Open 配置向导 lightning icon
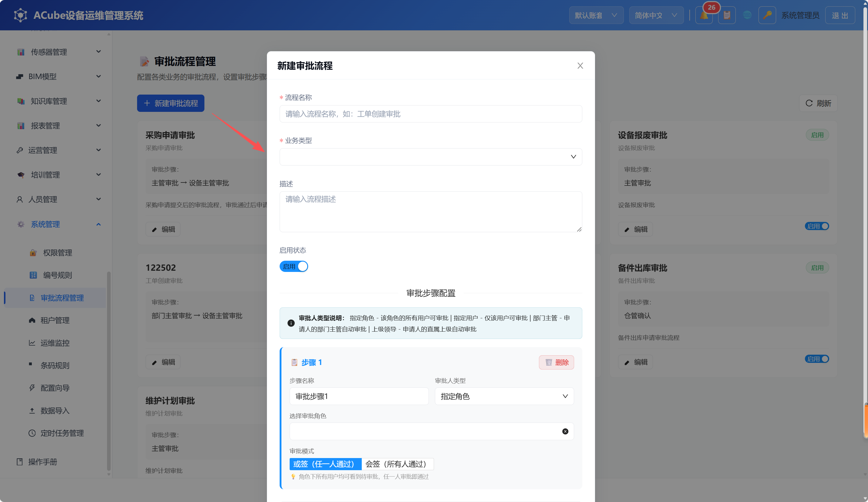The image size is (868, 502). point(32,388)
